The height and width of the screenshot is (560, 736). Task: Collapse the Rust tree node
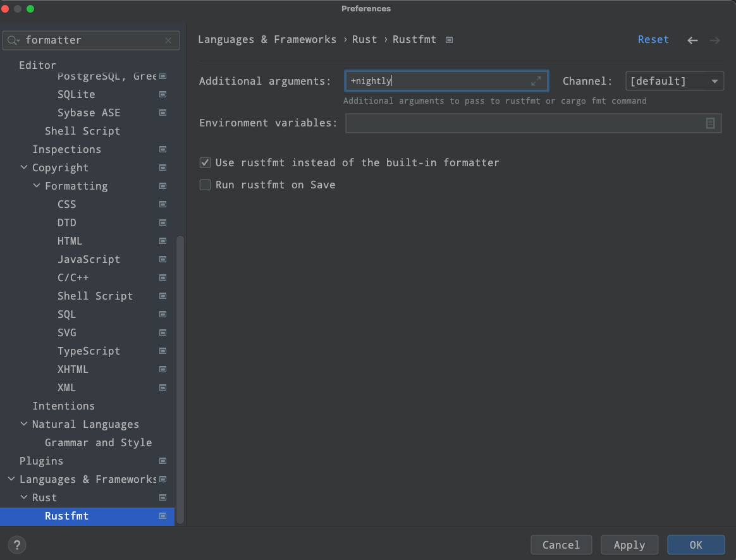click(24, 497)
